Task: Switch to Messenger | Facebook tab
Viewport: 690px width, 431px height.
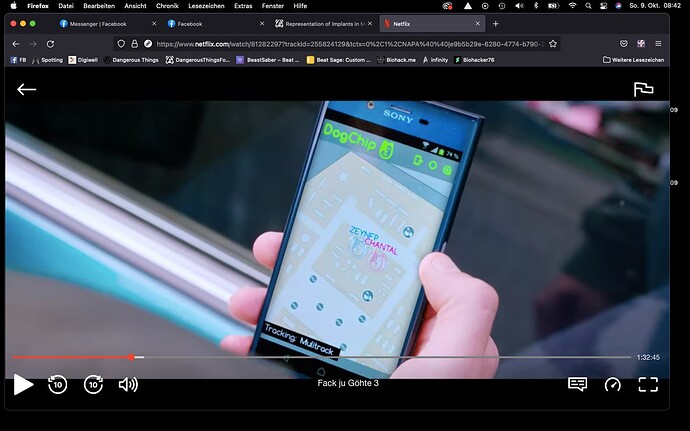Action: (98, 24)
